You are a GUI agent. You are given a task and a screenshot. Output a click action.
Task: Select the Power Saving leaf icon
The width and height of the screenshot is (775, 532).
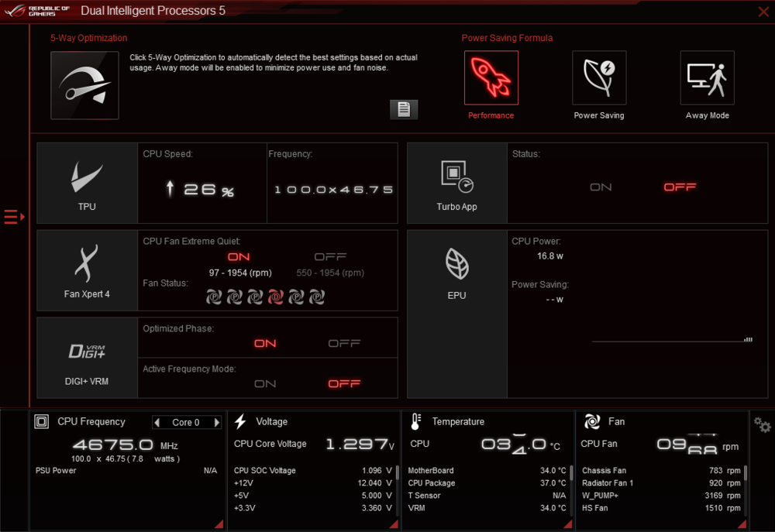tap(598, 78)
